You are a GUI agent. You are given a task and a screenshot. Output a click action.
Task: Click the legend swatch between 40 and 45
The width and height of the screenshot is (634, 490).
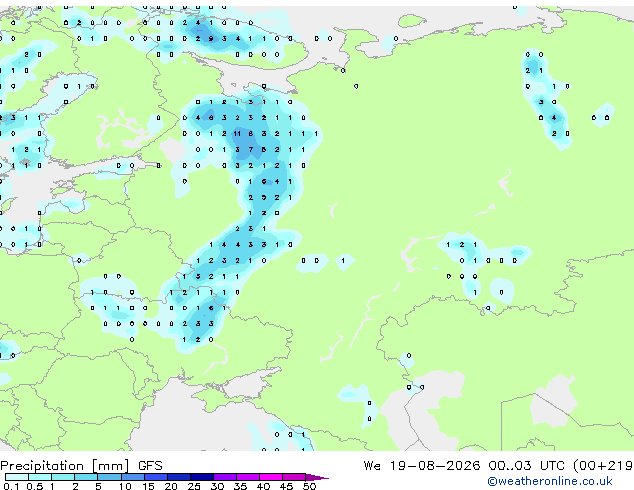click(x=271, y=477)
